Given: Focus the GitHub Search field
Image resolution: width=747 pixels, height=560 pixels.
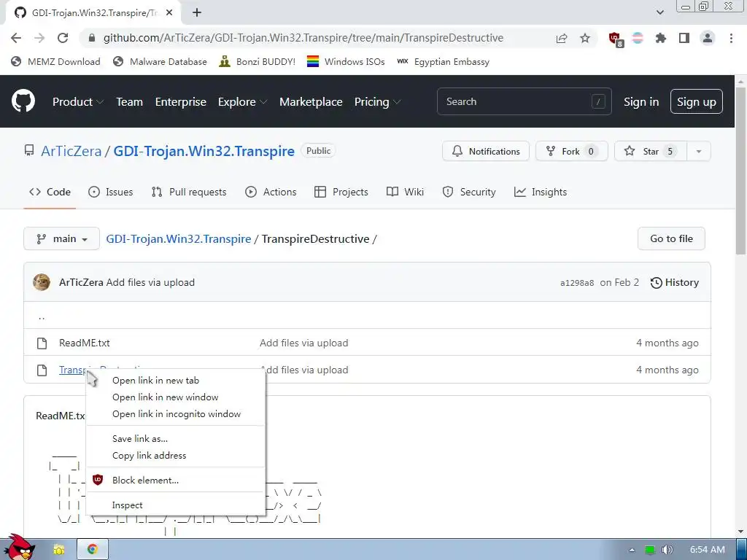Looking at the screenshot, I should [524, 101].
